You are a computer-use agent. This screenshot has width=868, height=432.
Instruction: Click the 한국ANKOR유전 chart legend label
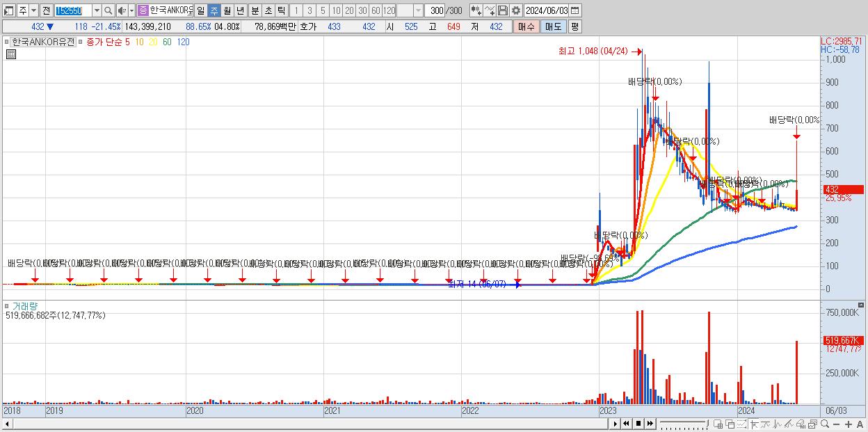click(x=42, y=42)
